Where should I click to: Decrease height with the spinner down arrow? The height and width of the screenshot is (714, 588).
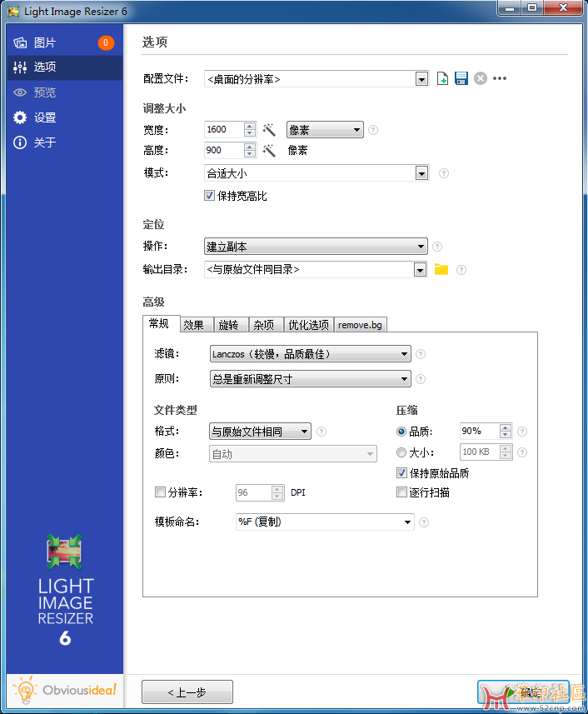249,154
